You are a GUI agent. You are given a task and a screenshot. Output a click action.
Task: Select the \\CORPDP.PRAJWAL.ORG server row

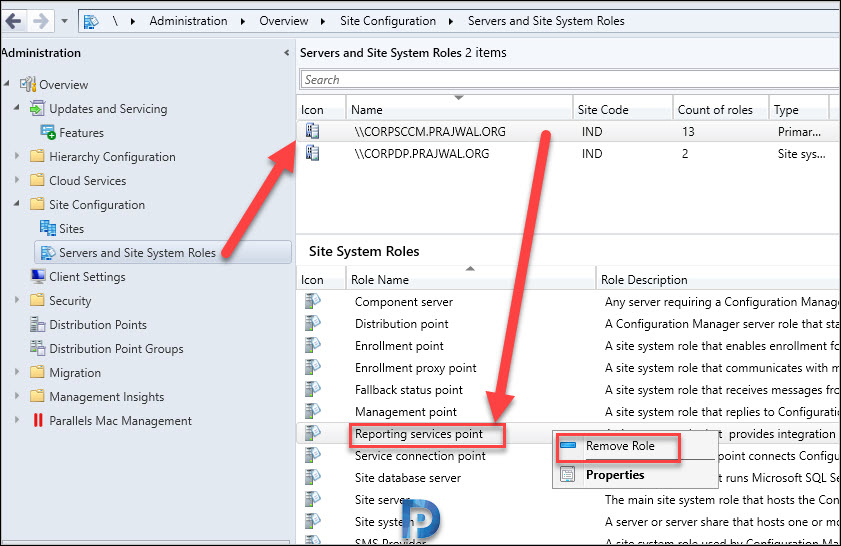(568, 153)
